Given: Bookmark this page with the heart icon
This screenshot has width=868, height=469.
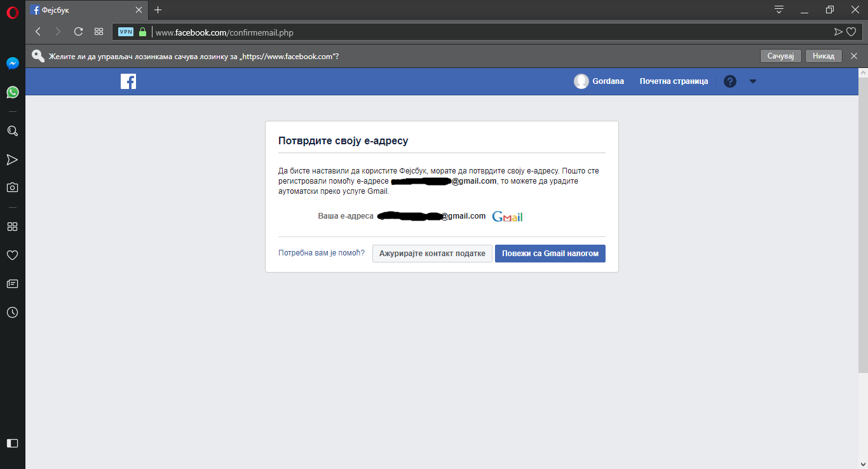Looking at the screenshot, I should 851,32.
